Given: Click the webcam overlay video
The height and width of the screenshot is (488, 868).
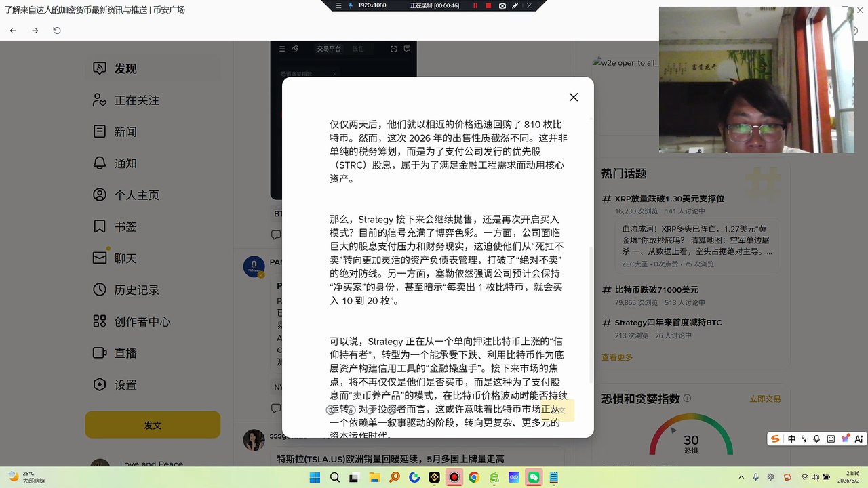Looking at the screenshot, I should point(757,80).
